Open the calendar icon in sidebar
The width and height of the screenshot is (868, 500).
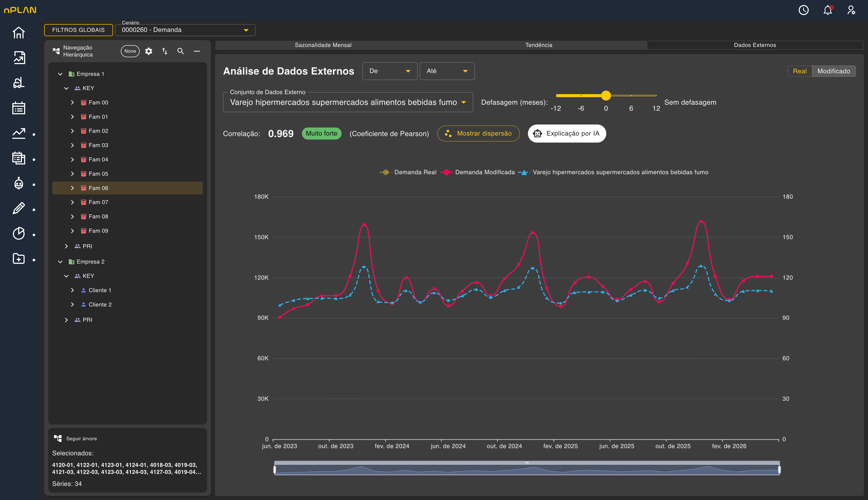coord(19,108)
